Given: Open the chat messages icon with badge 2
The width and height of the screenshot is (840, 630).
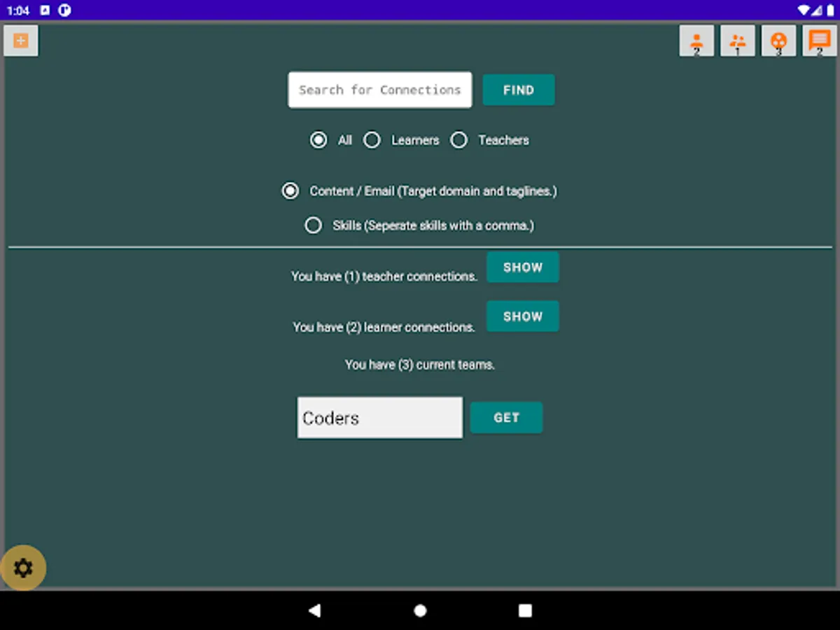Looking at the screenshot, I should pyautogui.click(x=819, y=41).
